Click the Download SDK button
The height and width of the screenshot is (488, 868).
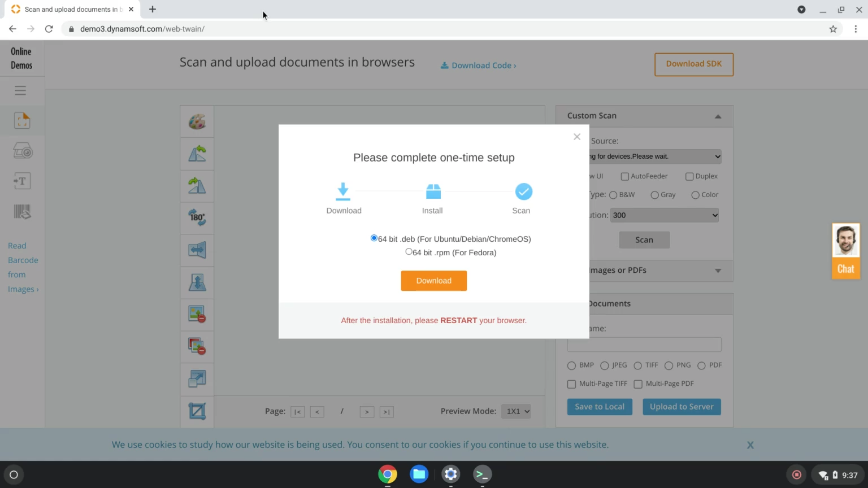(x=694, y=64)
